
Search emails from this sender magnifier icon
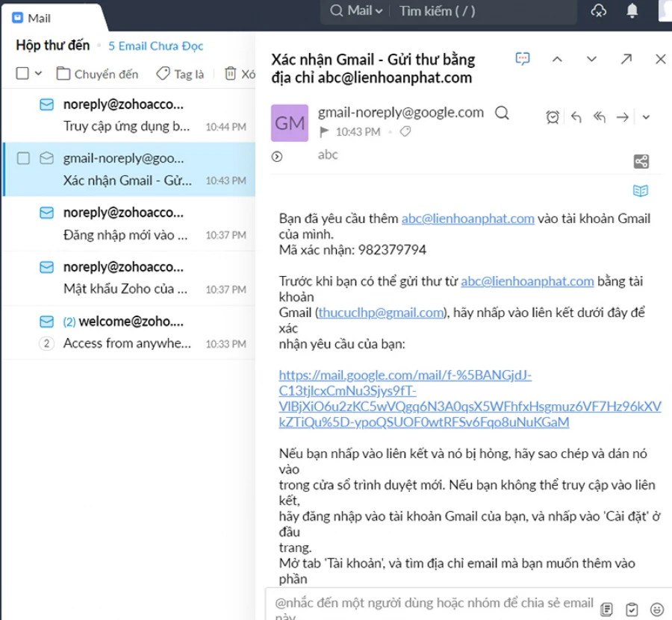[x=502, y=113]
